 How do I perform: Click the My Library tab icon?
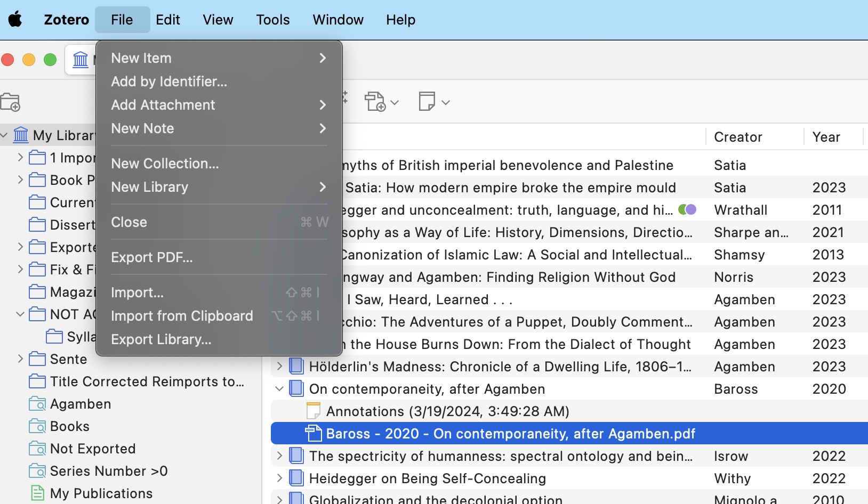pos(81,59)
